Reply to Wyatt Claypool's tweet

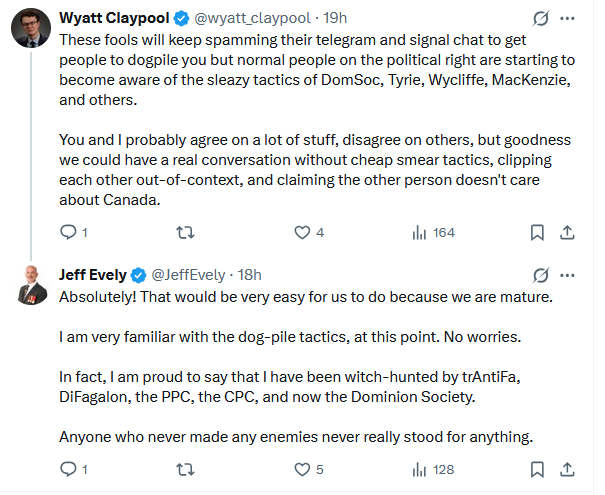pyautogui.click(x=69, y=233)
